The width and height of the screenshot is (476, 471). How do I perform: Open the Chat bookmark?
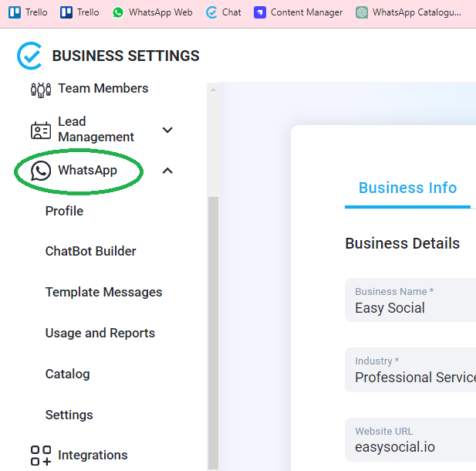click(x=224, y=12)
